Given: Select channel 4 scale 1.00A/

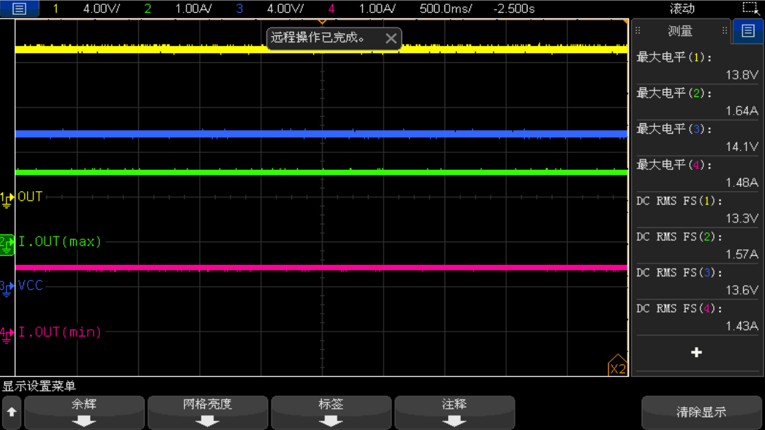Looking at the screenshot, I should pos(377,9).
